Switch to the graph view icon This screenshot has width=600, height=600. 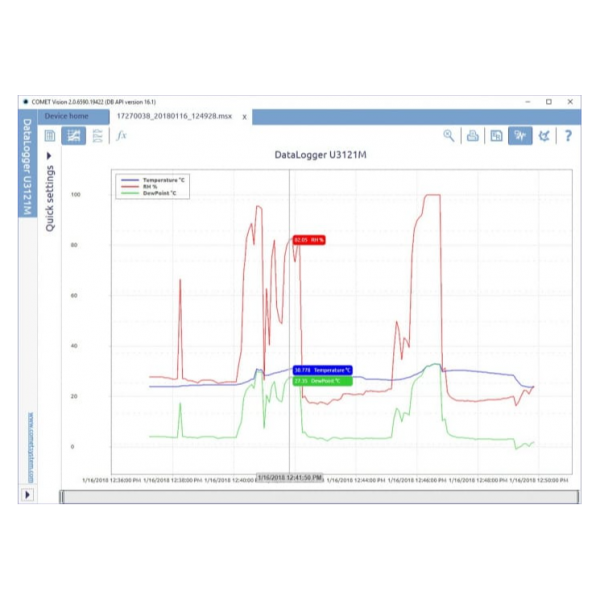pos(73,136)
